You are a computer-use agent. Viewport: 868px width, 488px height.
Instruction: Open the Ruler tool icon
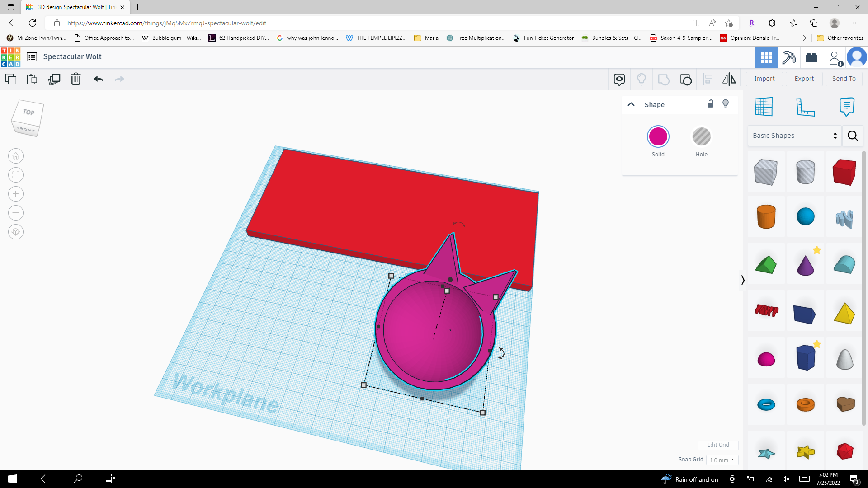(806, 107)
